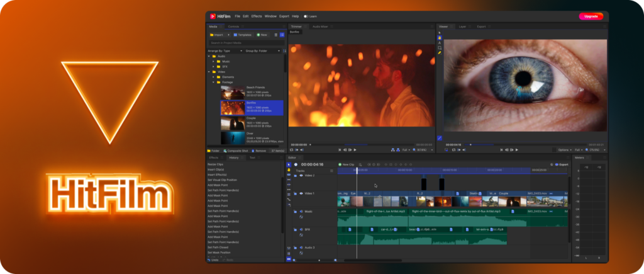Viewport: 644px width, 274px height.
Task: Jump to start in Viewer
Action: [501, 150]
